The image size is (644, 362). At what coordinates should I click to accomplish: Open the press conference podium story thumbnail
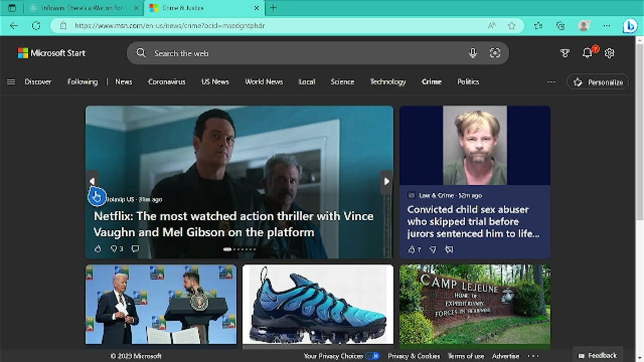click(161, 304)
